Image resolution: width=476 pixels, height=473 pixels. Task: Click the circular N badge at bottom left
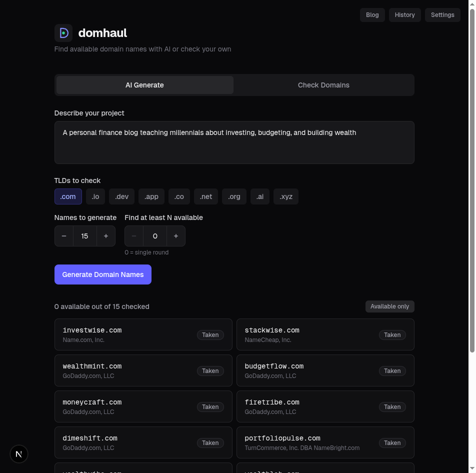pos(19,454)
